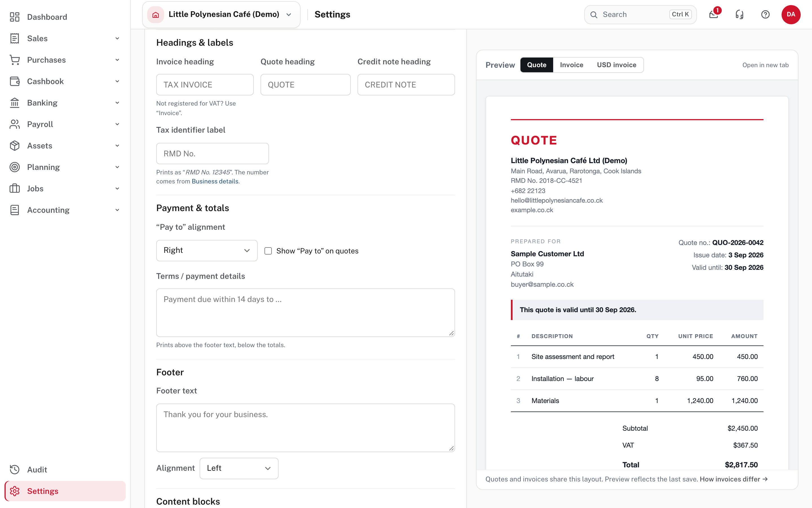Expand the Purchases menu chevron
Viewport: 812px width, 508px height.
[117, 60]
